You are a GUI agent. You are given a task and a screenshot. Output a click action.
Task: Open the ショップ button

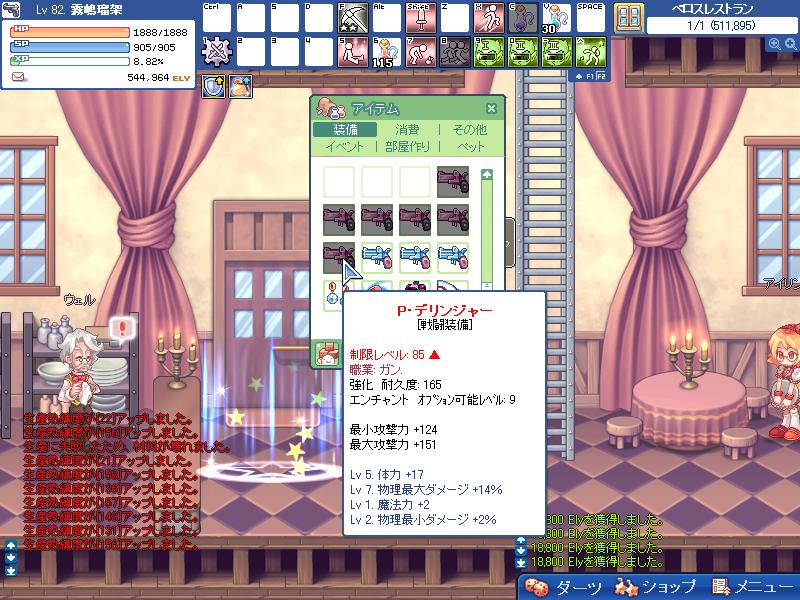[655, 588]
